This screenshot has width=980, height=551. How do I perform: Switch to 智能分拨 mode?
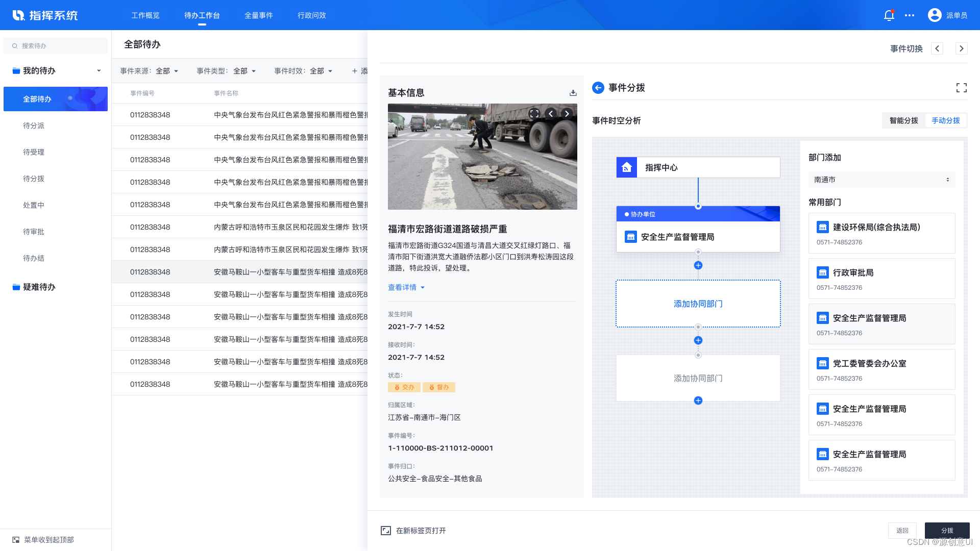pos(903,120)
